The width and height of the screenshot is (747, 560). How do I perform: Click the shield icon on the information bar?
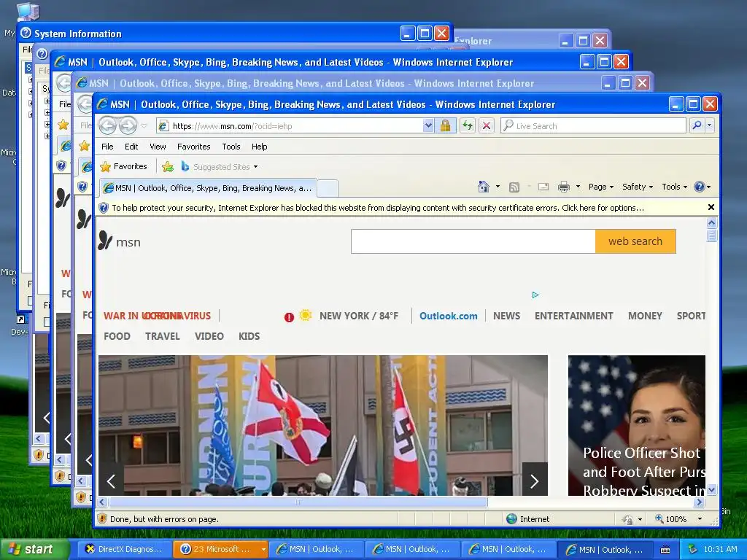104,208
